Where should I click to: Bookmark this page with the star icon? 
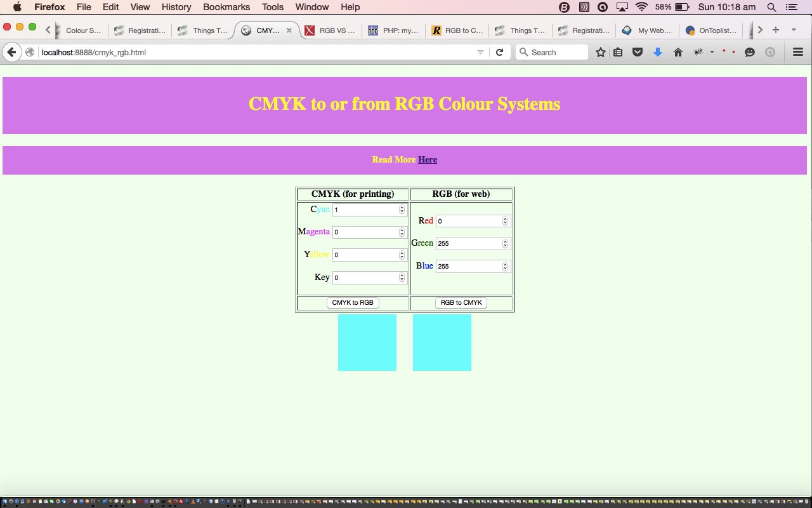click(600, 52)
